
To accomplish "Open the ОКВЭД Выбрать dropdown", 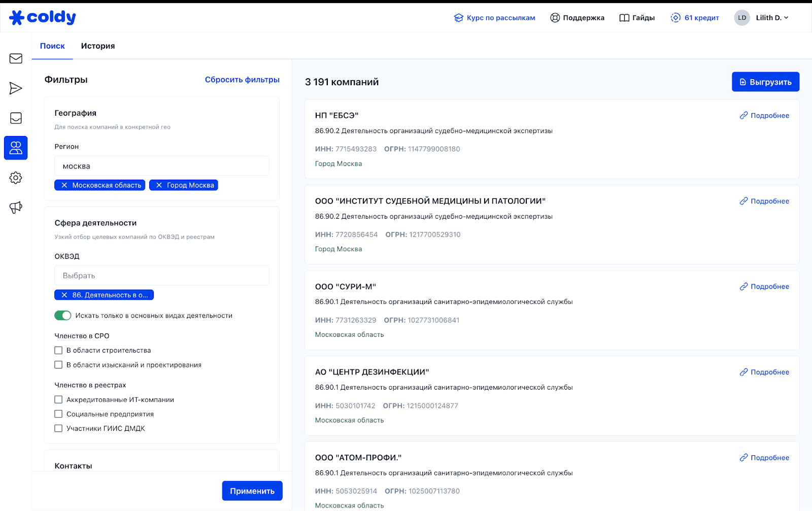I will click(x=161, y=276).
